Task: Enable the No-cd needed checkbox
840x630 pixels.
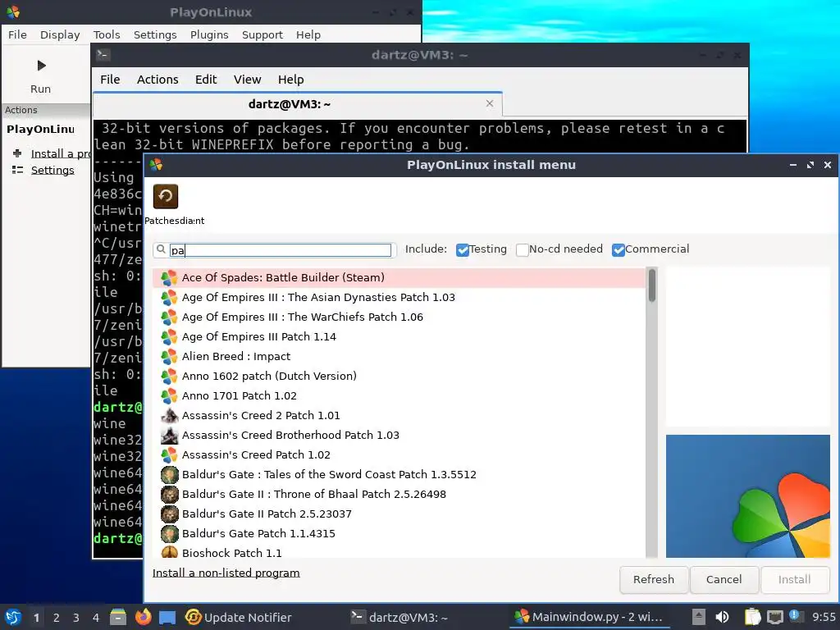Action: (x=523, y=249)
